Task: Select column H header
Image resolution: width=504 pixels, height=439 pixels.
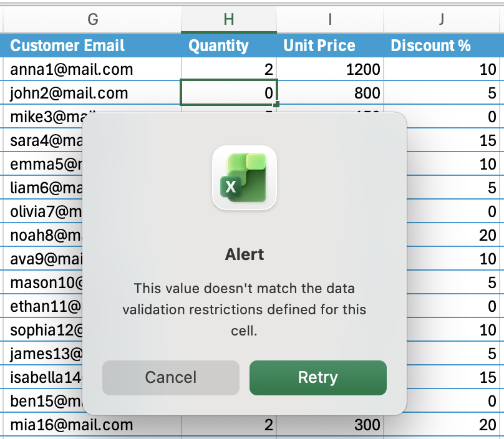Action: [x=229, y=19]
